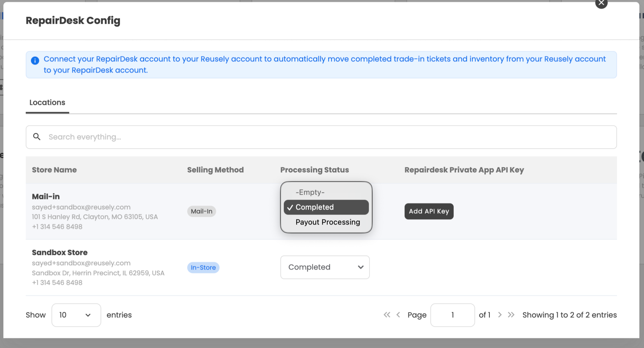Image resolution: width=644 pixels, height=348 pixels.
Task: Choose Completed option in open dropdown
Action: pyautogui.click(x=326, y=207)
